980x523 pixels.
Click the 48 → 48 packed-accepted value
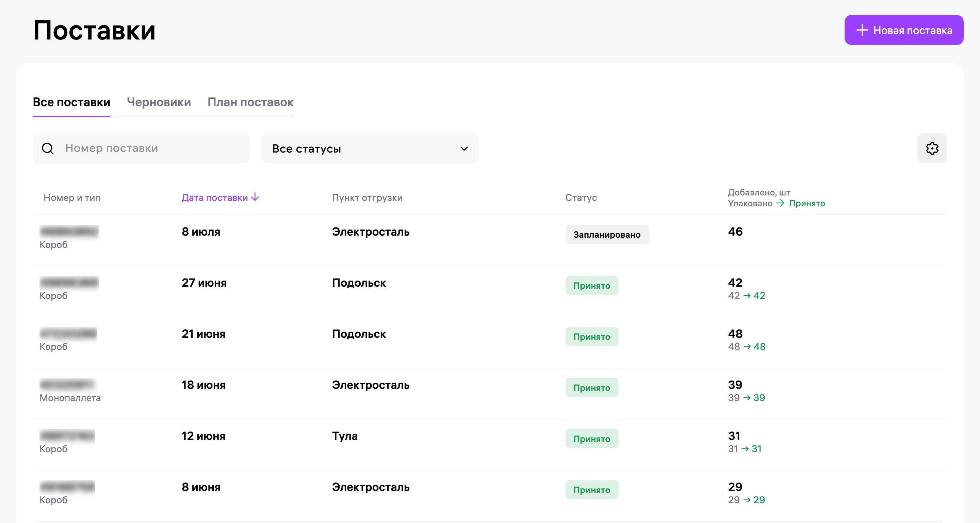click(x=747, y=346)
